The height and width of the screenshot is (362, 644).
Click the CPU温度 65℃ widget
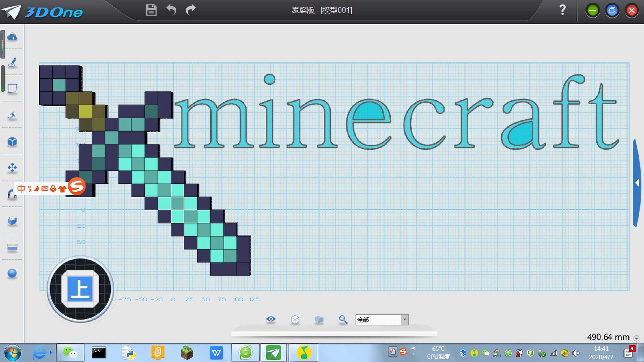point(438,353)
